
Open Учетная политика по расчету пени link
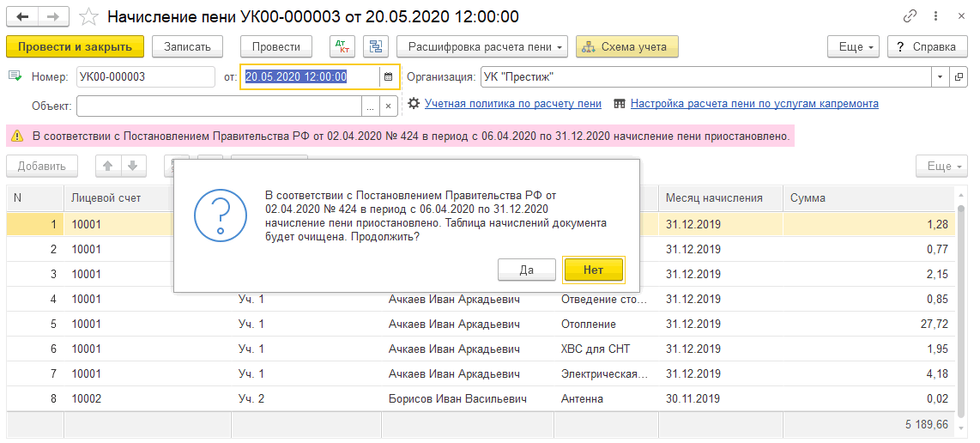coord(512,104)
